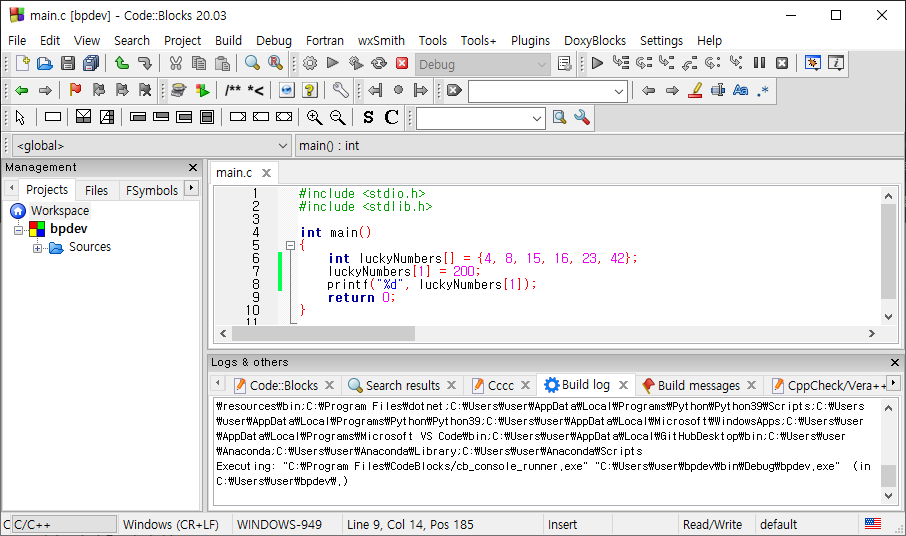Screen dimensions: 906x536
Task: Click the Break debugger pause icon
Action: click(x=759, y=63)
